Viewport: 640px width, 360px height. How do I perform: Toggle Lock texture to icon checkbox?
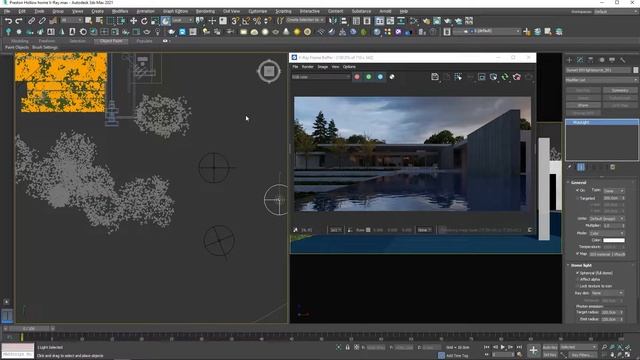578,286
